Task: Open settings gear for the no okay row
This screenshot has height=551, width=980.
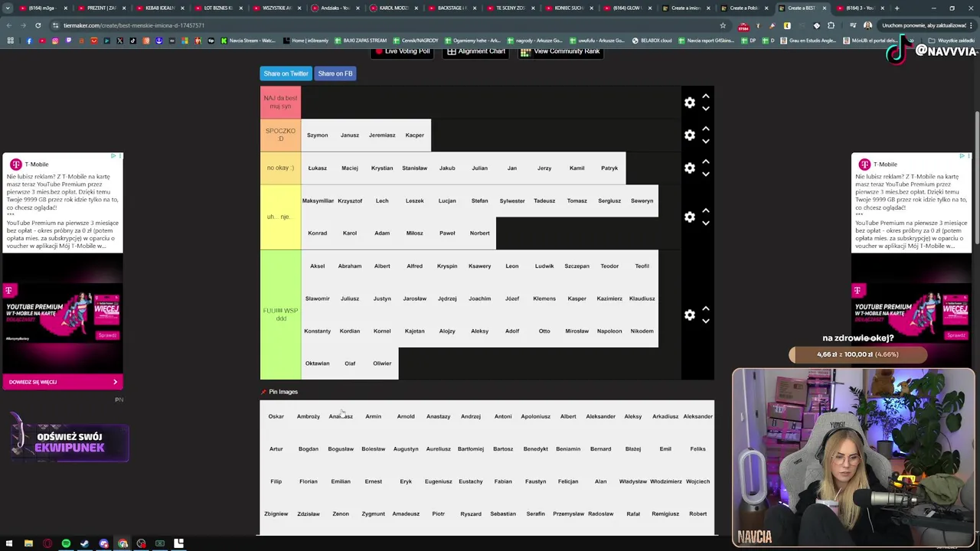Action: coord(690,168)
